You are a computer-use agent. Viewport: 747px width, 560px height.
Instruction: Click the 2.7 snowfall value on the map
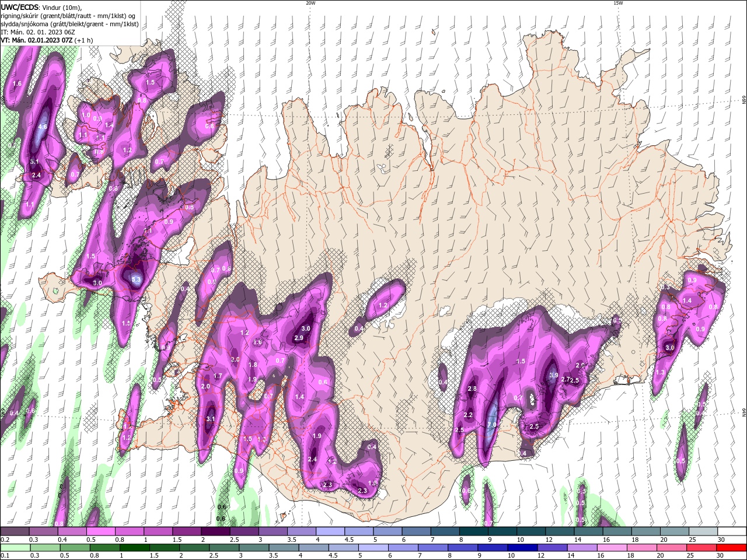point(565,379)
